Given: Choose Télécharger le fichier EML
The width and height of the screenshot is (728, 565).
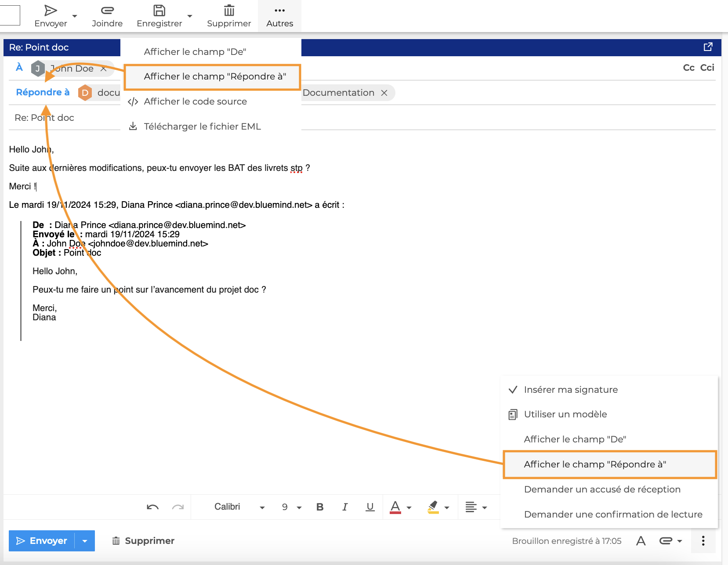Looking at the screenshot, I should click(x=202, y=127).
